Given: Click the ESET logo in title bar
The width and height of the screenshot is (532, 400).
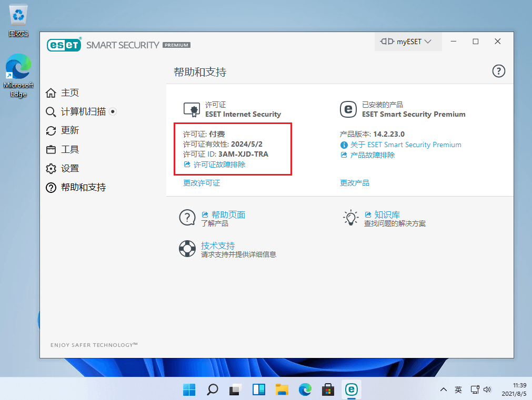Looking at the screenshot, I should (64, 44).
